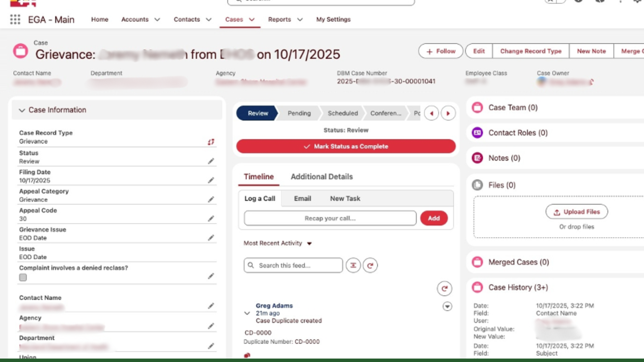Select the Email activity tab
This screenshot has width=644, height=362.
[x=302, y=199]
